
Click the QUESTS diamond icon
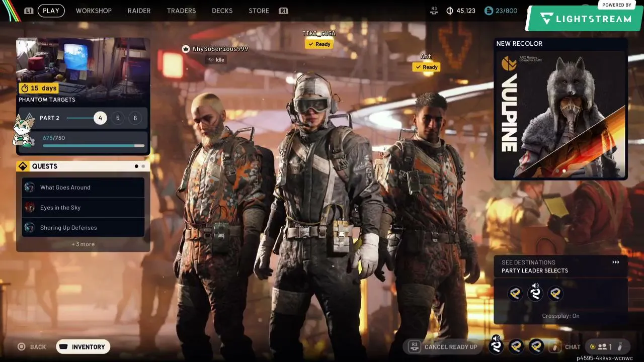click(23, 166)
